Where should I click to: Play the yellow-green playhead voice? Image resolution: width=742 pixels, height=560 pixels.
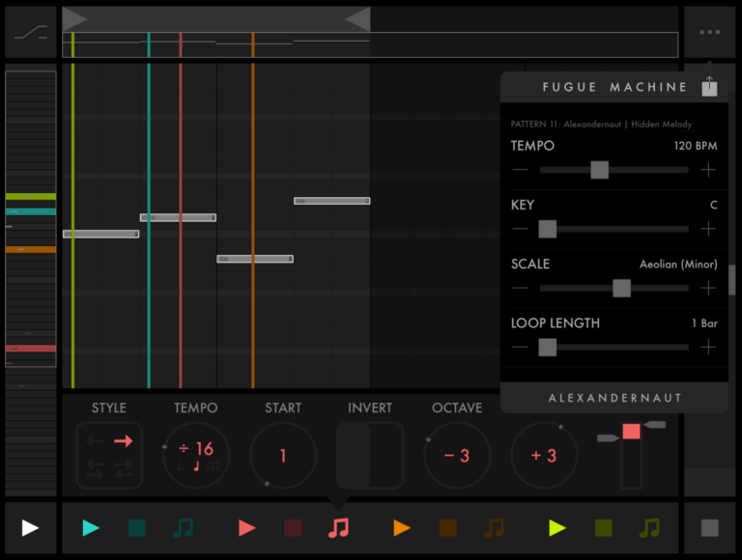point(557,528)
